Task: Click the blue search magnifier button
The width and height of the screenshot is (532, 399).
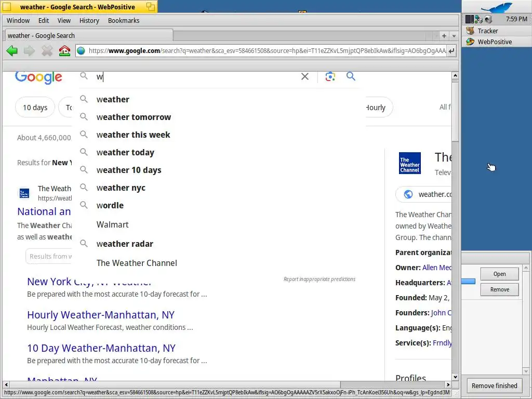Action: pyautogui.click(x=351, y=76)
